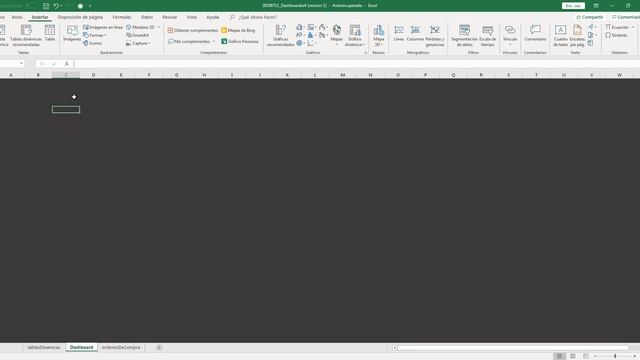Insert Iconos

pyautogui.click(x=93, y=43)
